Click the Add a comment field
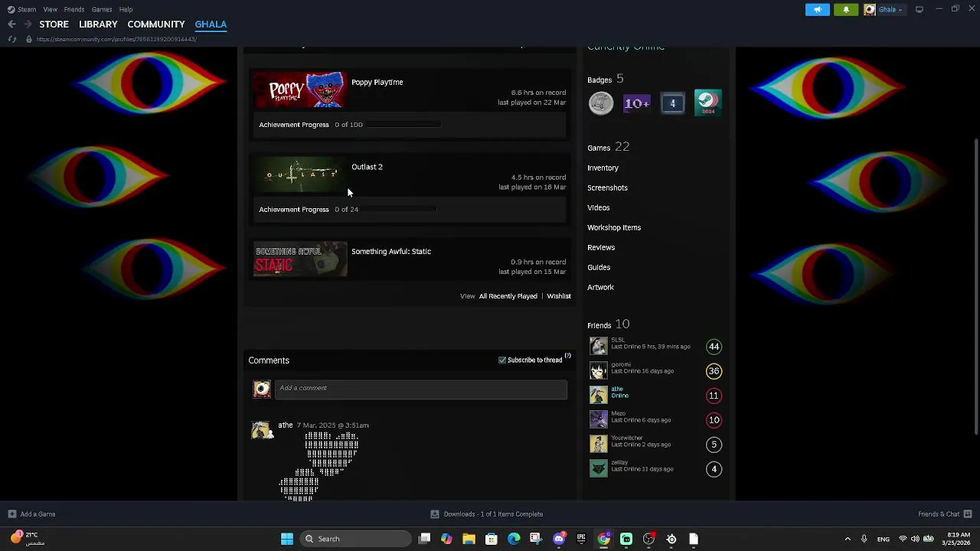This screenshot has width=980, height=551. (421, 389)
